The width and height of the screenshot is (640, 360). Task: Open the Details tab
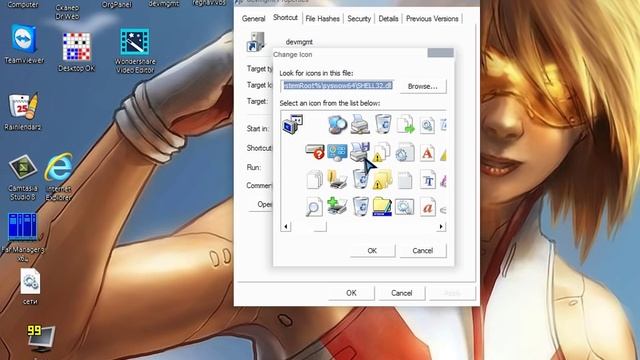388,19
